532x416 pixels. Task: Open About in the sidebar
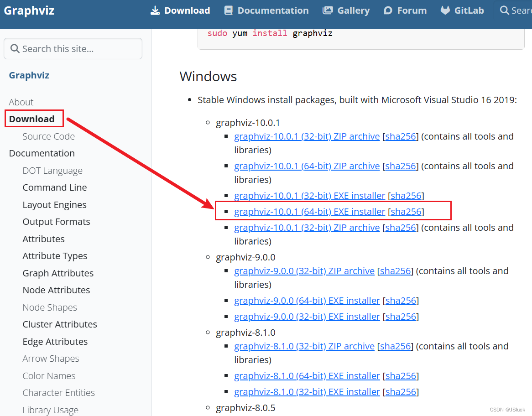[x=21, y=102]
